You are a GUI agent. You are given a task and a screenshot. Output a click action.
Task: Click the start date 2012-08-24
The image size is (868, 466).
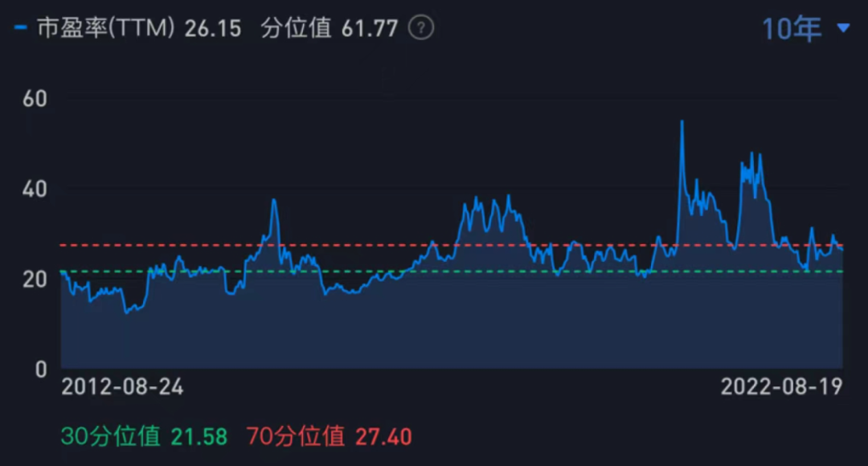122,387
